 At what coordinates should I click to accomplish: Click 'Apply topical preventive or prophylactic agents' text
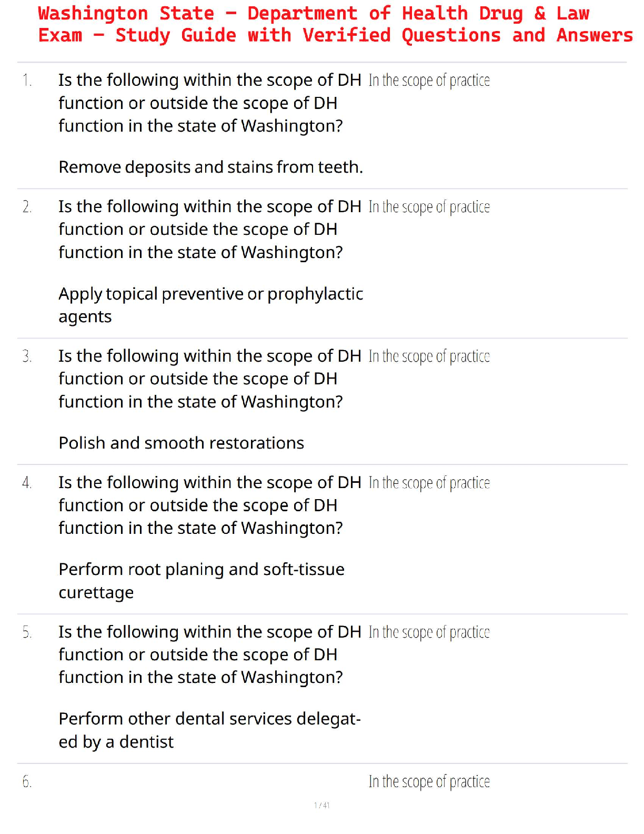(210, 305)
